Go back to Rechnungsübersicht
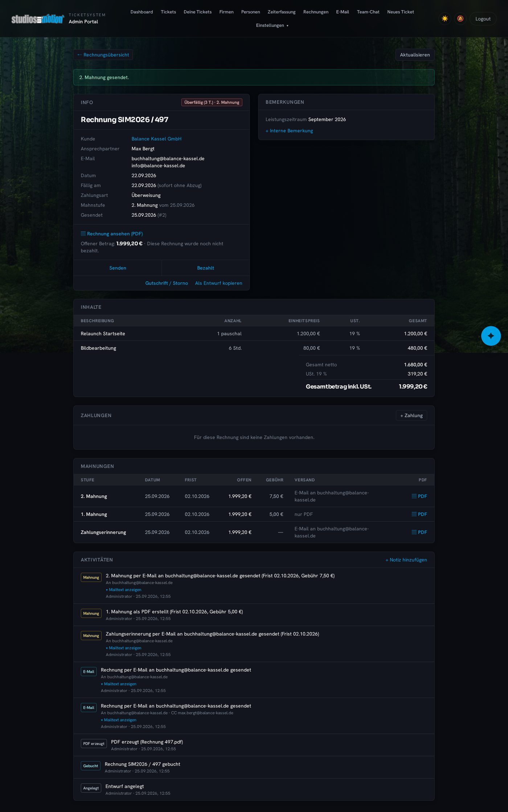The image size is (508, 812). pos(103,55)
